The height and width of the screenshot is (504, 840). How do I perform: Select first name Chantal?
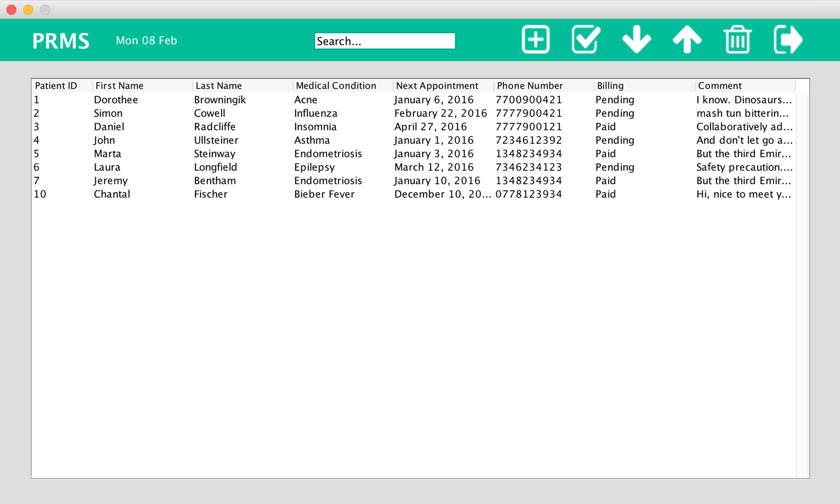(x=111, y=194)
